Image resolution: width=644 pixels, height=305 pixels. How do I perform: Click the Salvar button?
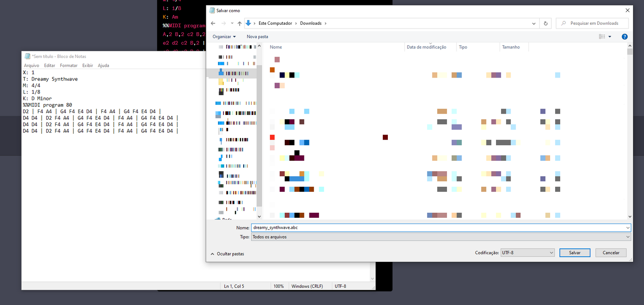575,253
